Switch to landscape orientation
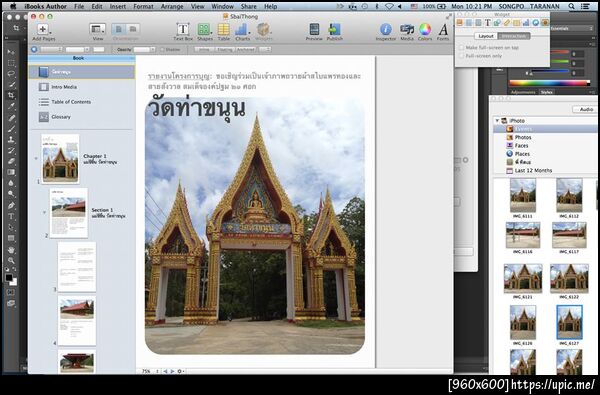This screenshot has width=600, height=395. 133,29
